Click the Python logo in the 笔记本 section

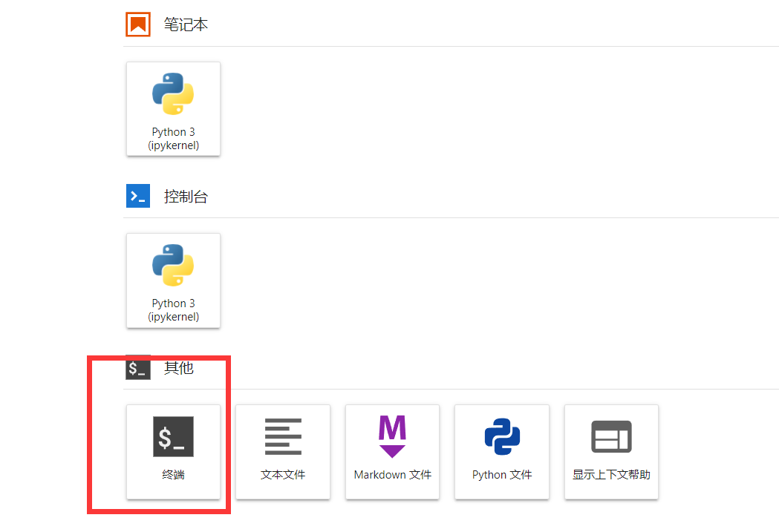click(x=173, y=93)
